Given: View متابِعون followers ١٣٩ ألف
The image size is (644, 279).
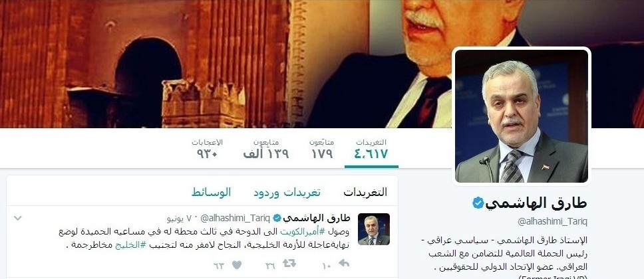Looking at the screenshot, I should pos(265,149).
